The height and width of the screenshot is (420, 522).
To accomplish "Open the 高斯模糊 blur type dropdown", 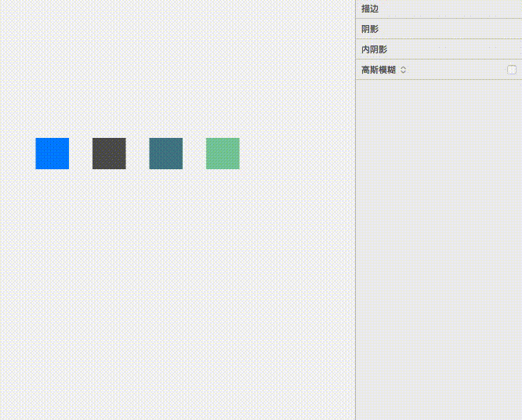I will click(x=403, y=70).
